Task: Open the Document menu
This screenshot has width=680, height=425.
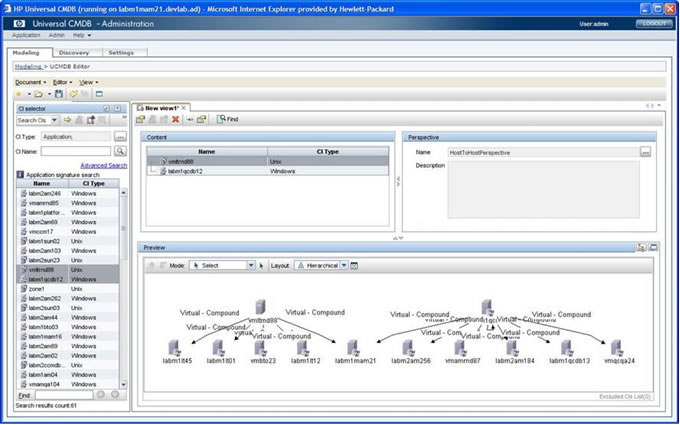Action: pyautogui.click(x=30, y=82)
